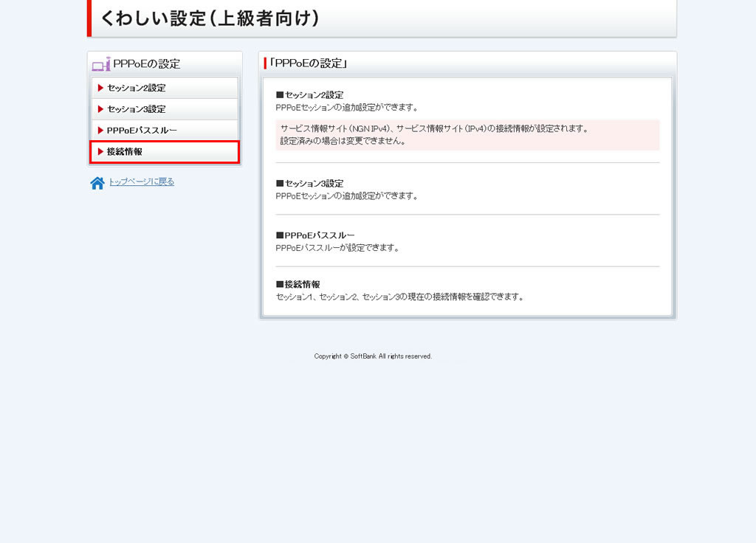This screenshot has width=756, height=543.
Task: Click red arrow beside sidebar セッション2設定
Action: (x=100, y=88)
